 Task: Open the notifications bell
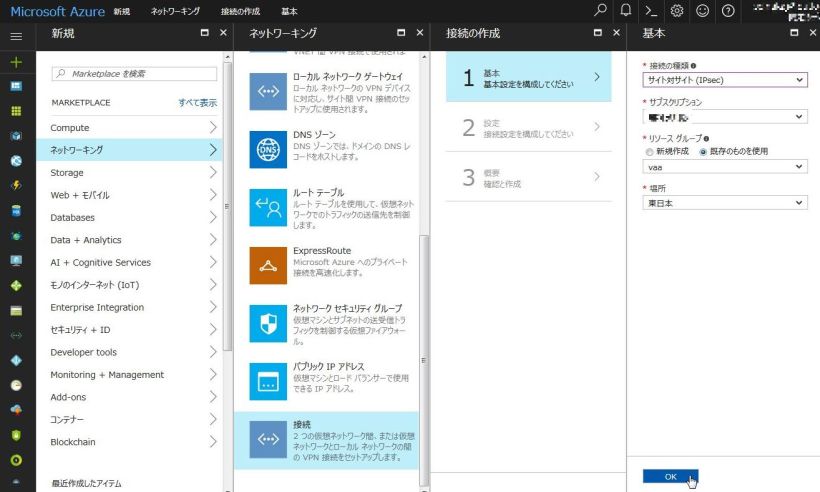(x=626, y=11)
